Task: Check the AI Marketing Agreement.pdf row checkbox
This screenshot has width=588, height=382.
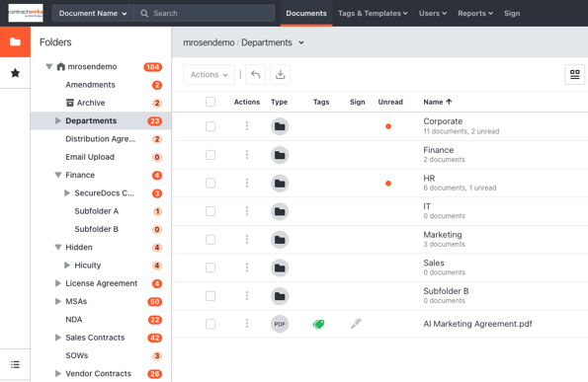Action: (210, 324)
